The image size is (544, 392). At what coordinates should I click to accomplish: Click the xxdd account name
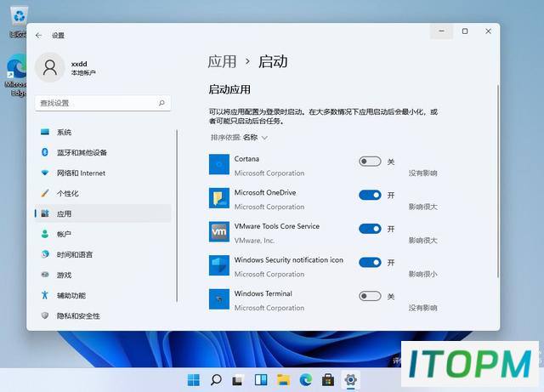tap(79, 64)
